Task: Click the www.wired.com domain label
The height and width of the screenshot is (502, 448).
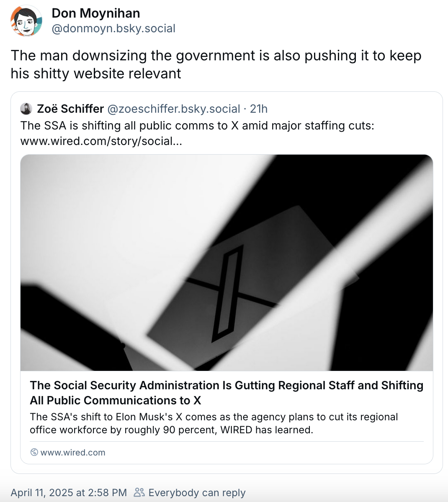Action: point(73,453)
